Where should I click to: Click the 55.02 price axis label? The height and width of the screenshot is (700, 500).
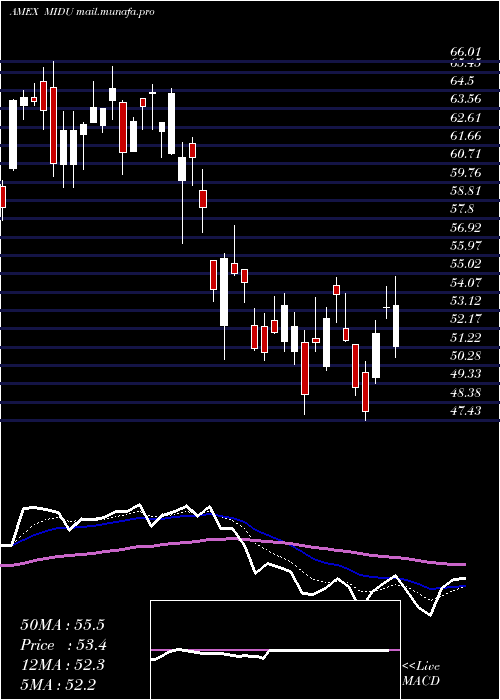(465, 264)
